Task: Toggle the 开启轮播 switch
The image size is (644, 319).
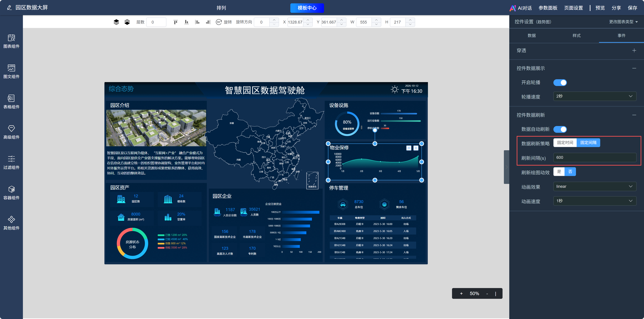Action: point(560,82)
